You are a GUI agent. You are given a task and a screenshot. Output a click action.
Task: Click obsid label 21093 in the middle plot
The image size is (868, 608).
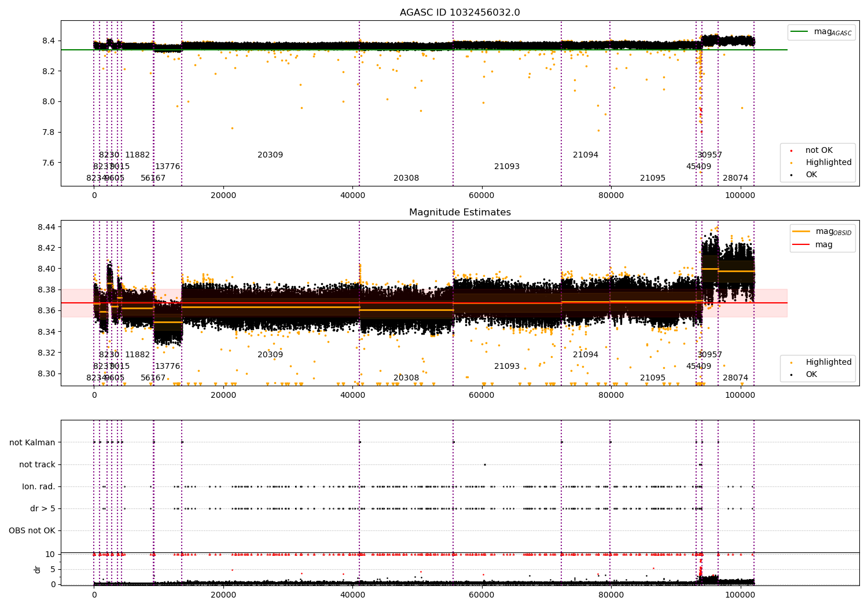[507, 367]
